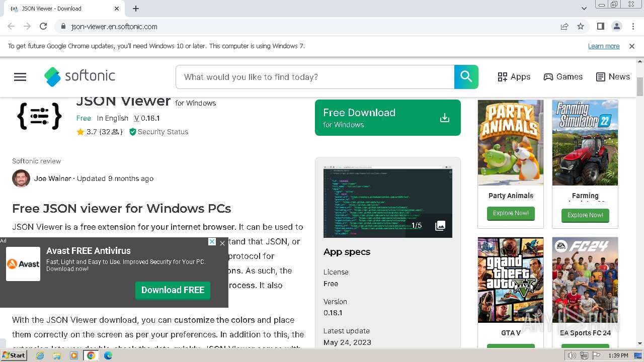The height and width of the screenshot is (362, 644).
Task: Open Chrome profile avatar
Action: pos(616,26)
